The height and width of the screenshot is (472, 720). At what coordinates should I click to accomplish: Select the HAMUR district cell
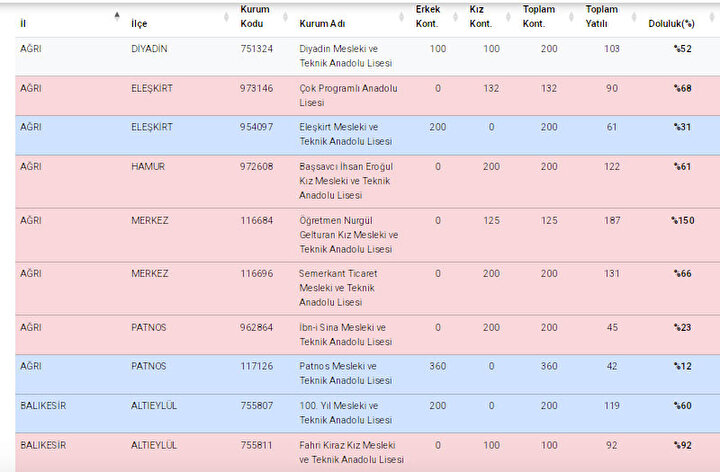pyautogui.click(x=148, y=166)
